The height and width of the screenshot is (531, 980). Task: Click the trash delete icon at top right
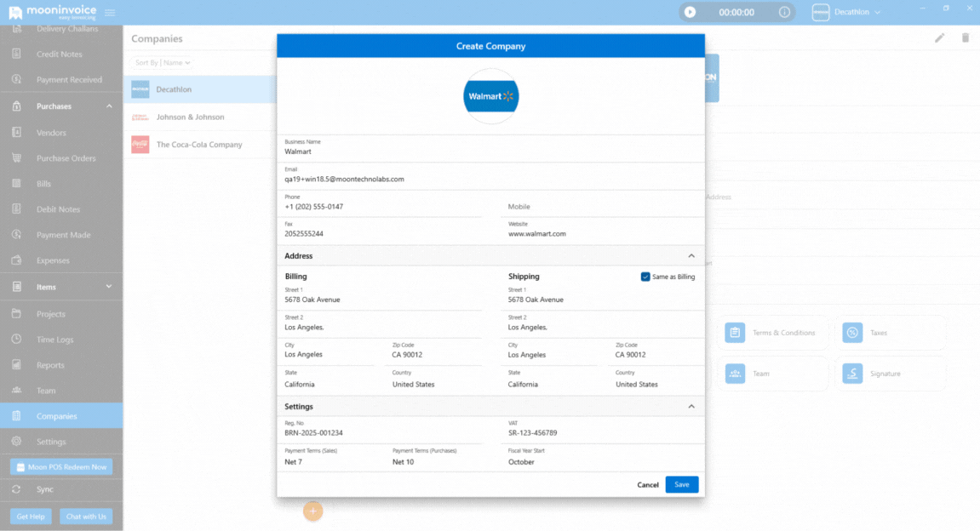(x=965, y=38)
